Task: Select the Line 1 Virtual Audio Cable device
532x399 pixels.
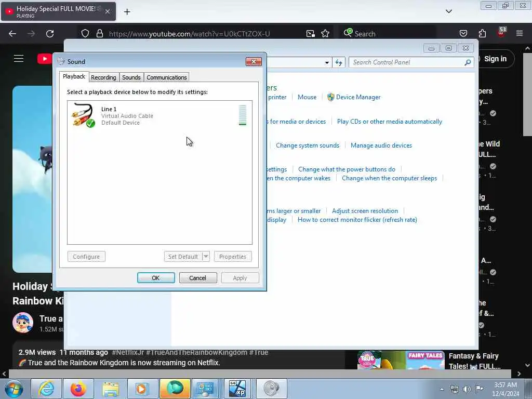Action: tap(159, 115)
